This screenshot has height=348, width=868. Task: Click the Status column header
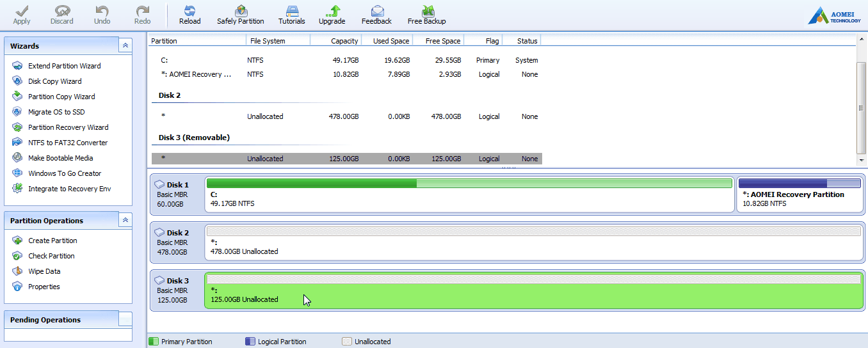point(521,40)
